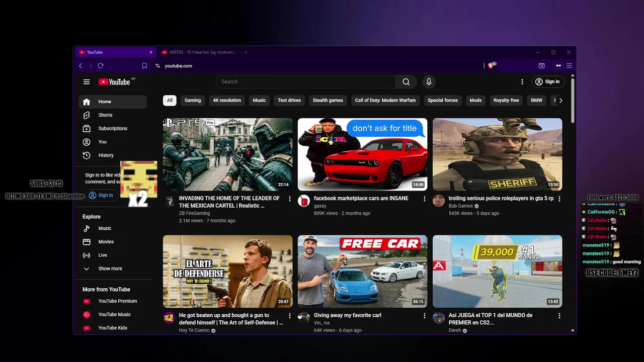Open YouTube Kids link
The width and height of the screenshot is (644, 362).
[x=113, y=328]
